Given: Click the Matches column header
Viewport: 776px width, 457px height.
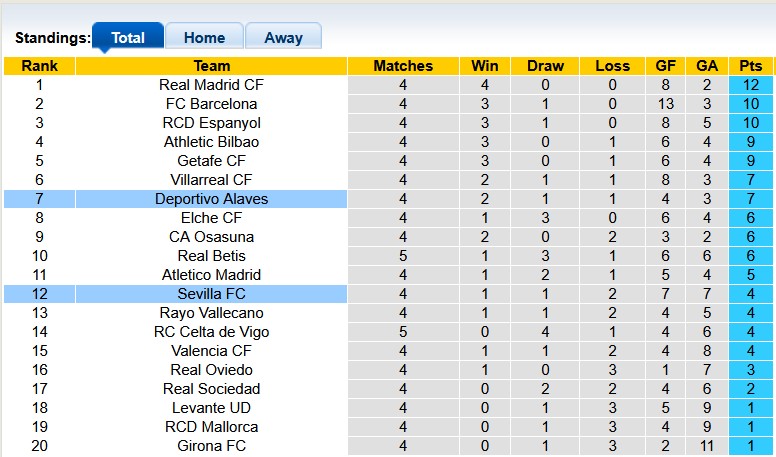Looking at the screenshot, I should point(403,66).
